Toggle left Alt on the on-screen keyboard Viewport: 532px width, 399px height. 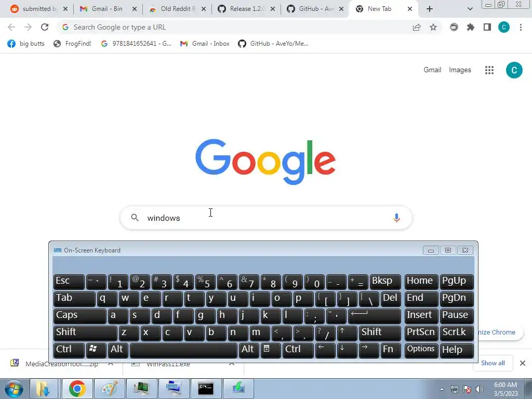118,350
